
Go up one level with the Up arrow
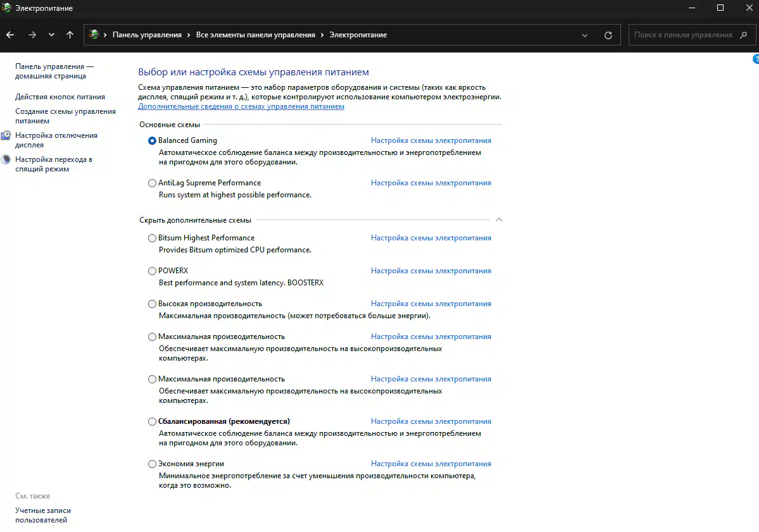click(x=70, y=35)
